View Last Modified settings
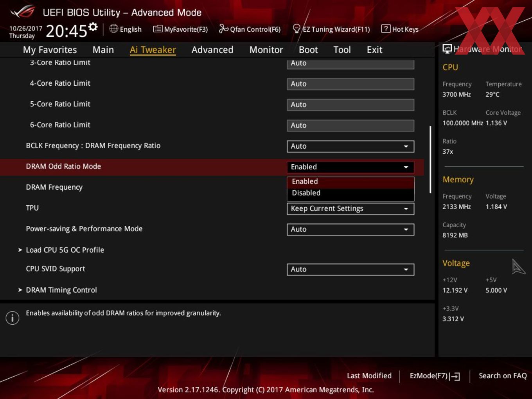This screenshot has height=399, width=532. click(x=369, y=376)
